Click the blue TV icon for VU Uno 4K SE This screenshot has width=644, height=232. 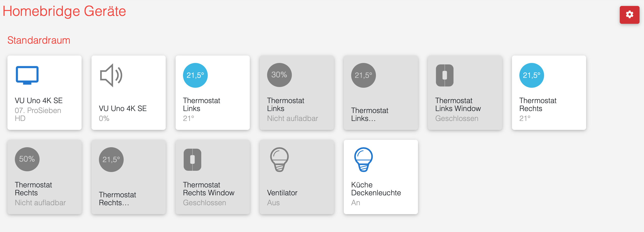click(27, 75)
